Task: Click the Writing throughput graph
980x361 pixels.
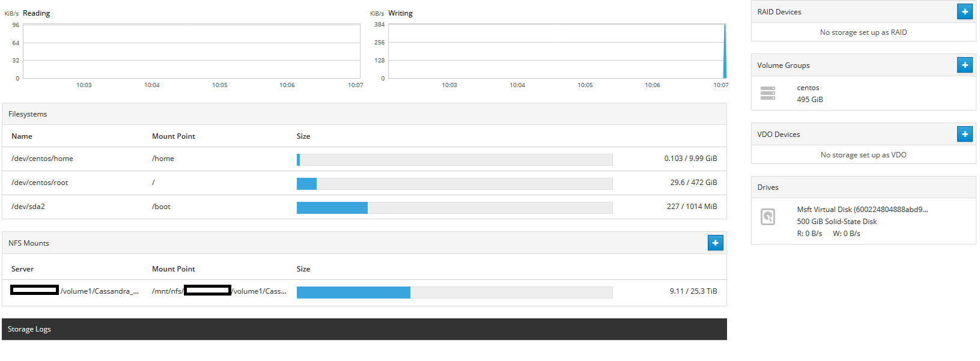Action: [558, 51]
